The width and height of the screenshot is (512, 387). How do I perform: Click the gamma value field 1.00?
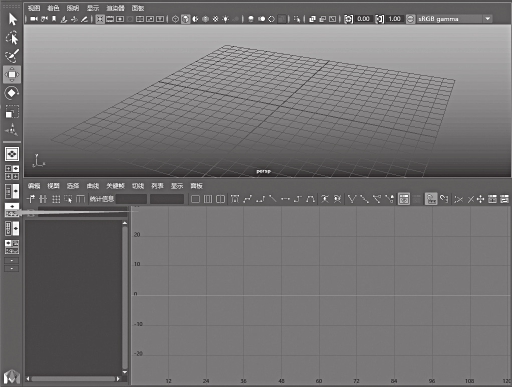click(395, 19)
